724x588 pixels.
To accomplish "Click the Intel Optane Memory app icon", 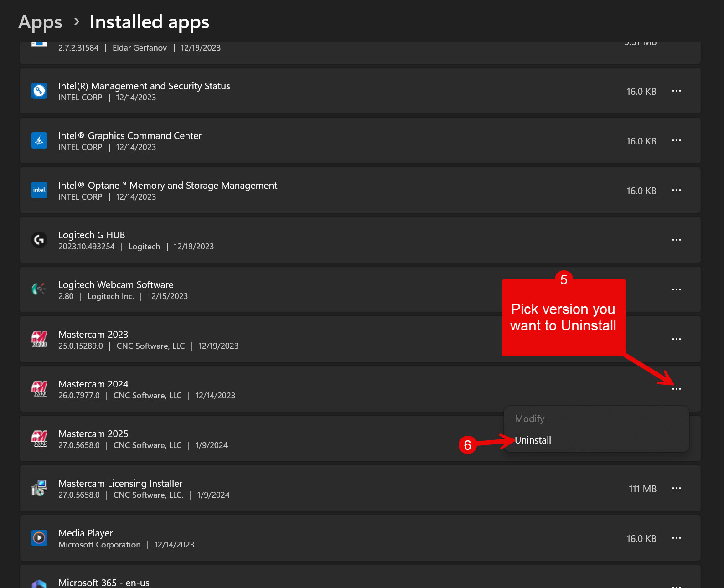I will pos(39,190).
